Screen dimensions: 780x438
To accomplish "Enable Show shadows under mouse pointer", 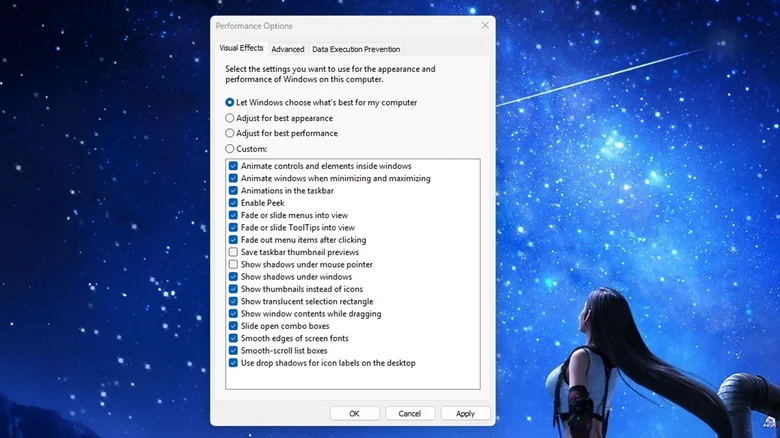I will [x=233, y=264].
